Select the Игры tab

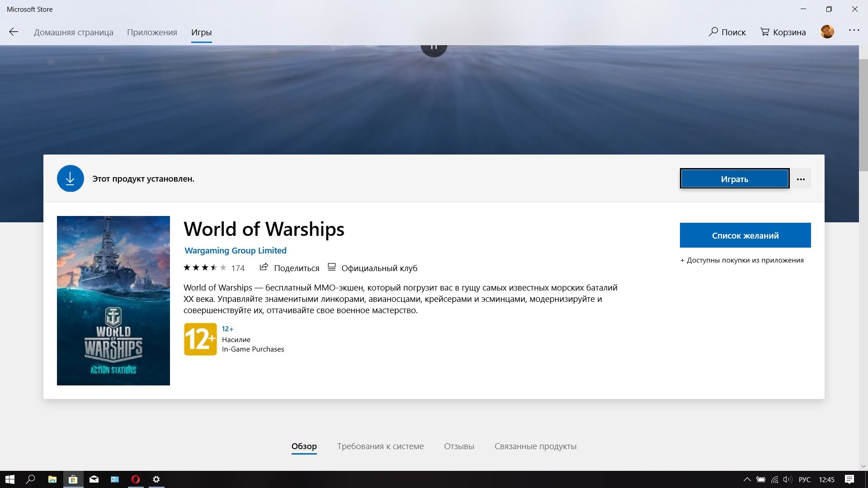coord(201,32)
